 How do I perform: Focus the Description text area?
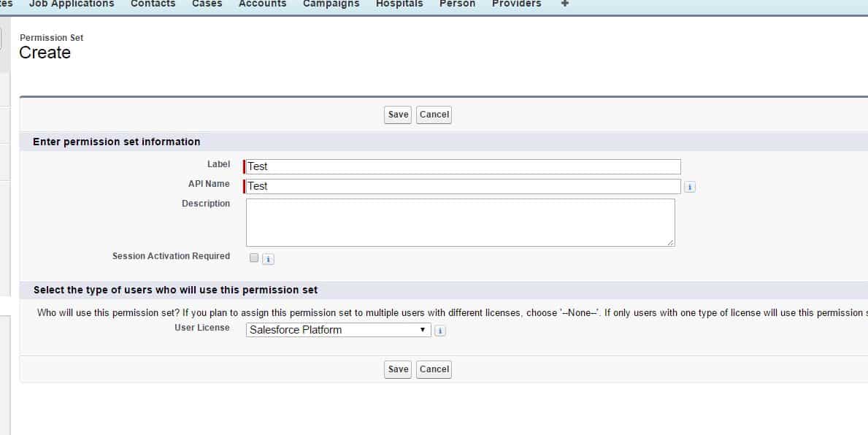460,223
